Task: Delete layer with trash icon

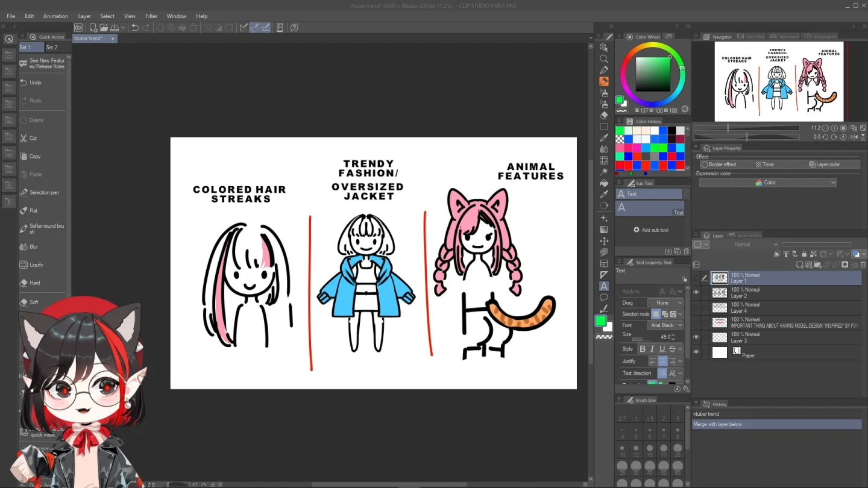Action: pyautogui.click(x=863, y=264)
